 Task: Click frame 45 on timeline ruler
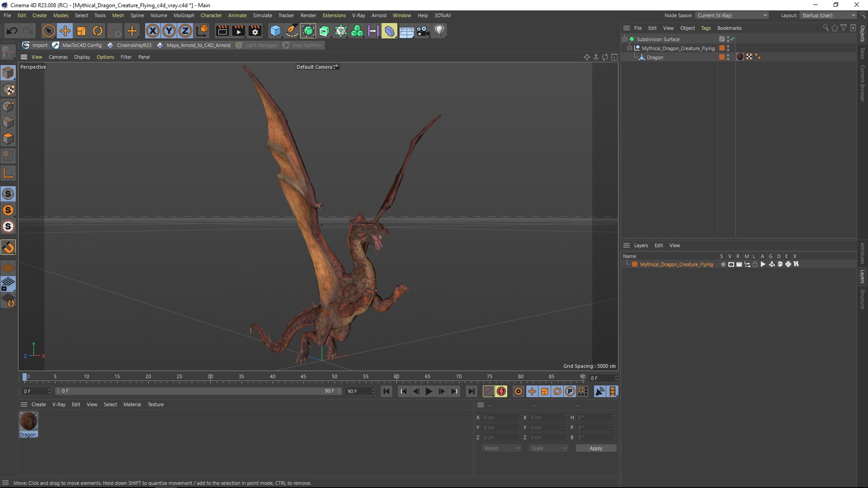tap(303, 376)
